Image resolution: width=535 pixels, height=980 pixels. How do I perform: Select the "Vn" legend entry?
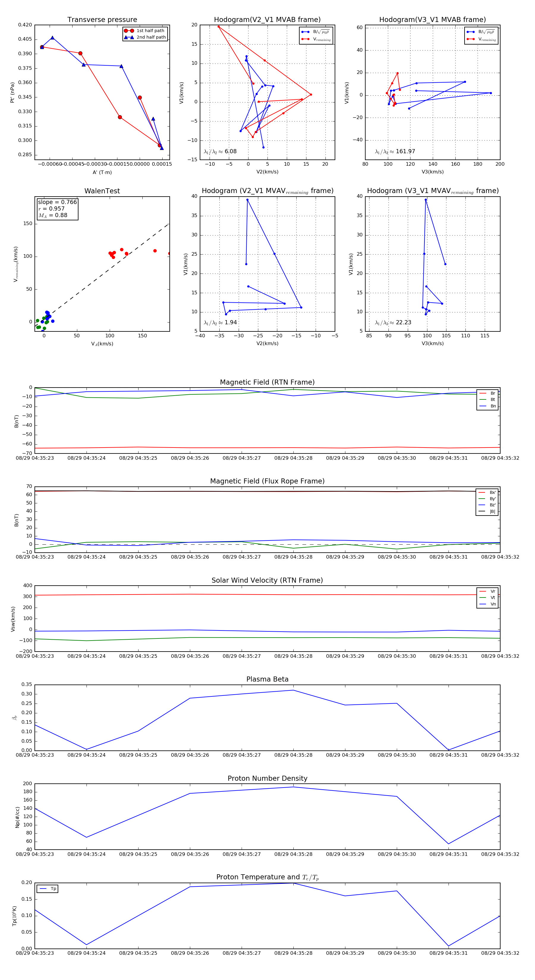488,604
